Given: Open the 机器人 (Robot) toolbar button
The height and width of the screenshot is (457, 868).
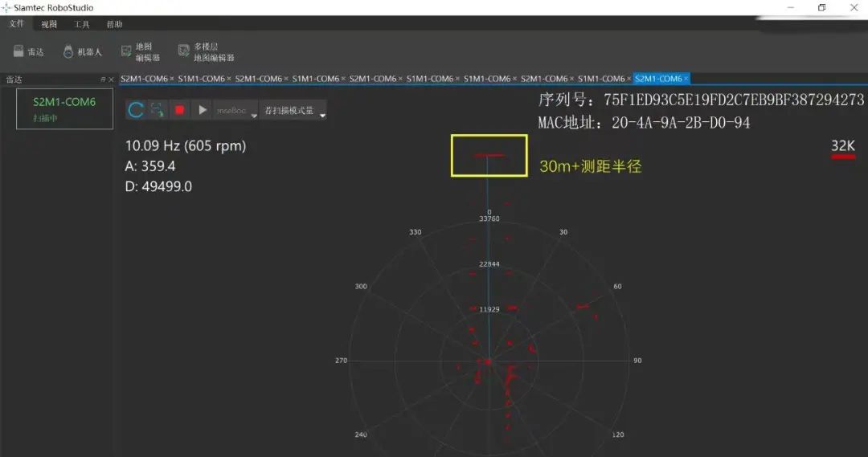Looking at the screenshot, I should pyautogui.click(x=83, y=52).
